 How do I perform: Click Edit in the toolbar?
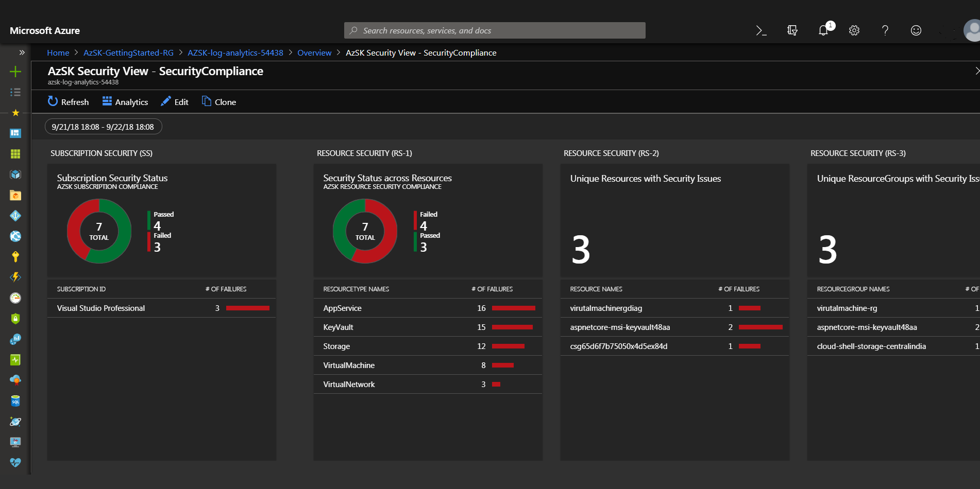click(175, 102)
